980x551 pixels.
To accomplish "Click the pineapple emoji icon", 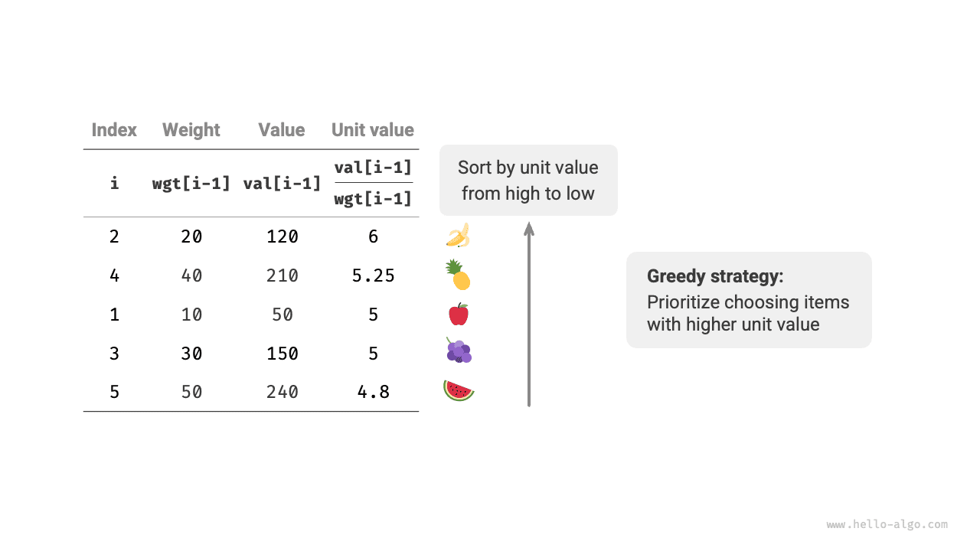I will coord(458,275).
